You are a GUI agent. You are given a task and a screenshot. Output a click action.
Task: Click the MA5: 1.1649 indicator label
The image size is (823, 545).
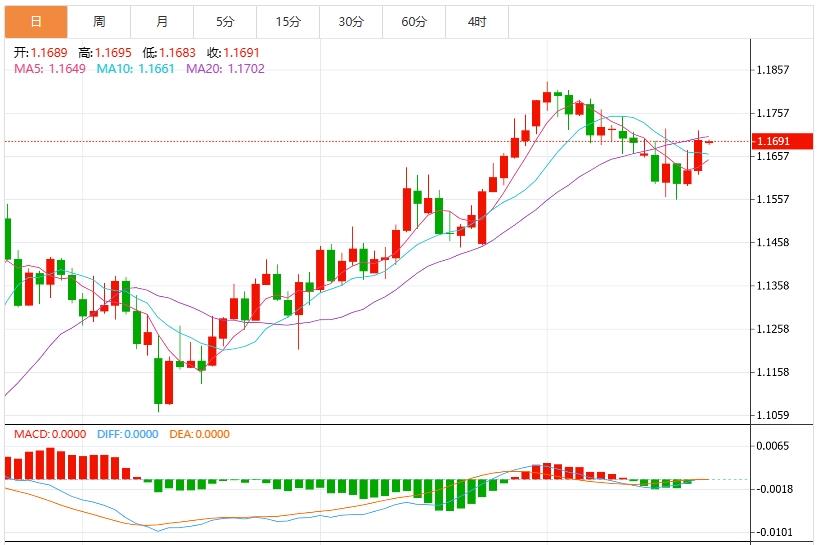click(49, 68)
